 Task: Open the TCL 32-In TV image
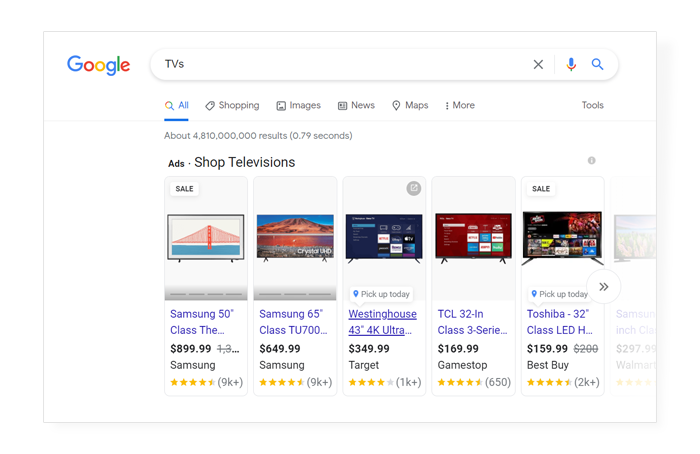point(473,238)
